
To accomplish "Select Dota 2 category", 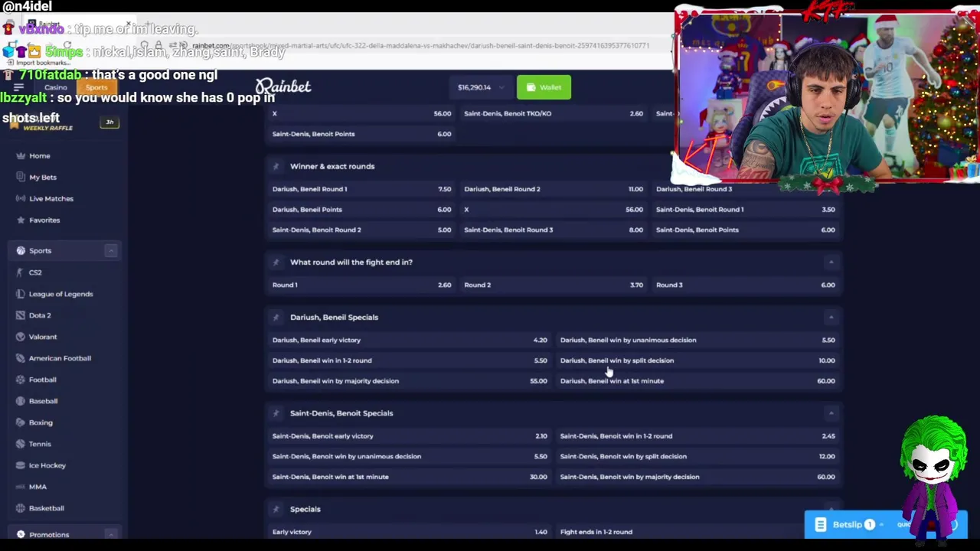I will point(40,315).
